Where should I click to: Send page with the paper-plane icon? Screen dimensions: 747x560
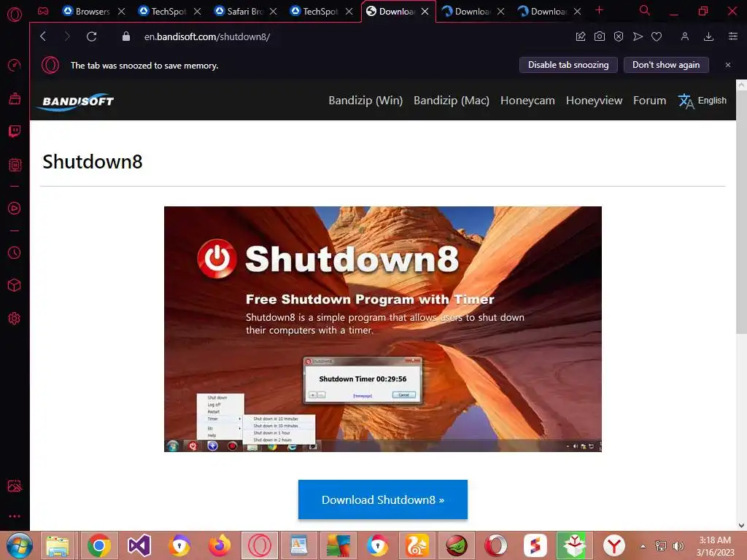coord(638,36)
